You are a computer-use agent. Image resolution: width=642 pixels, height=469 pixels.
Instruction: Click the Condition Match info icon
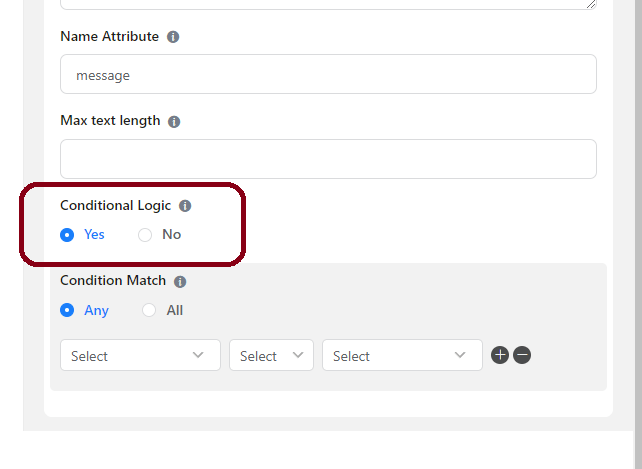click(180, 281)
